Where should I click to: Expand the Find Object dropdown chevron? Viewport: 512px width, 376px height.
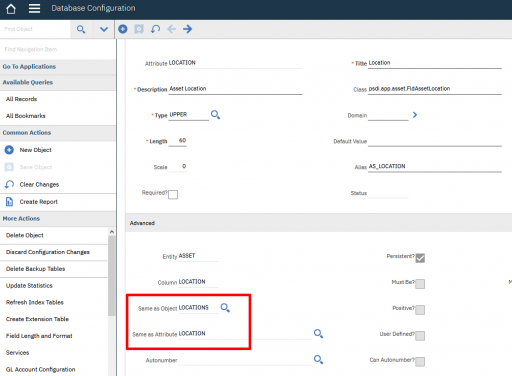[104, 29]
